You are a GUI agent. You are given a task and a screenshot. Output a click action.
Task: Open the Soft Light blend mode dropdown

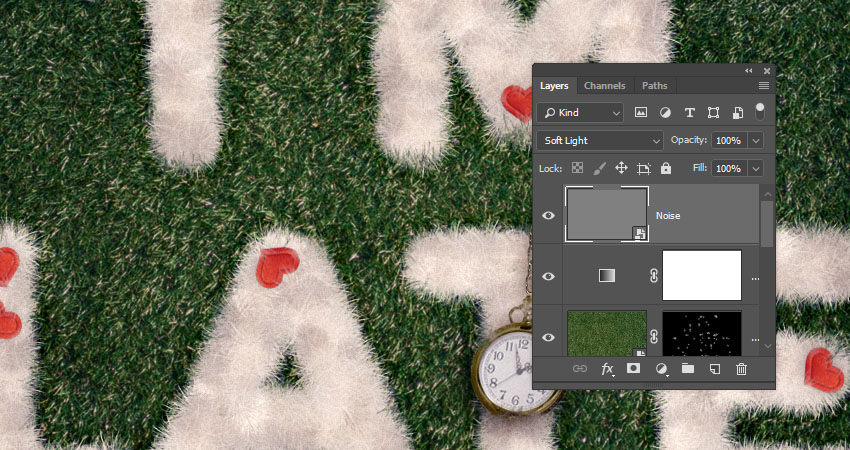(600, 140)
